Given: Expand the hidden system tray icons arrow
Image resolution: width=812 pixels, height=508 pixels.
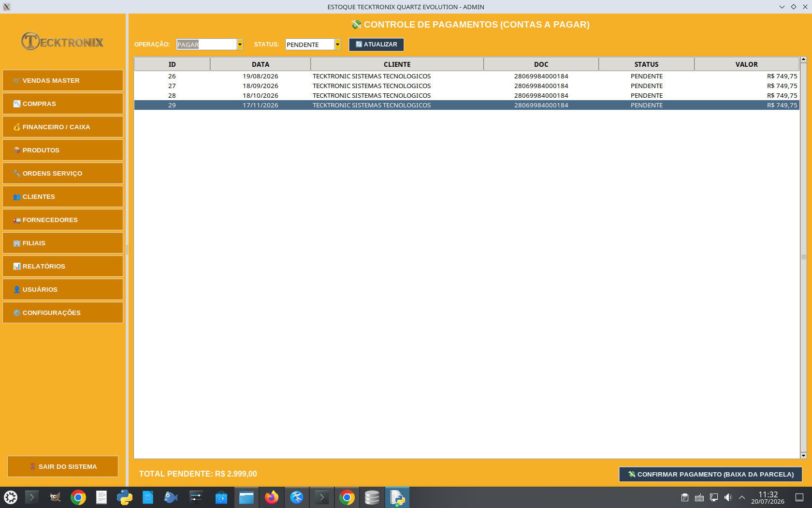Looking at the screenshot, I should (742, 497).
